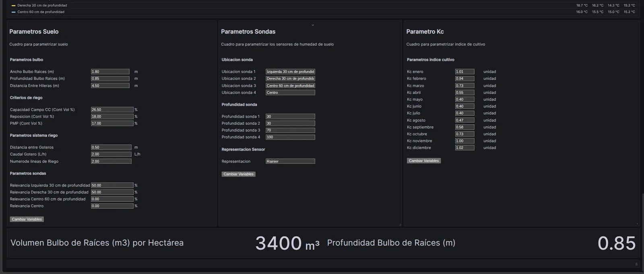Edit the Ubicacion sonda 2 input
The height and width of the screenshot is (274, 644).
(290, 78)
